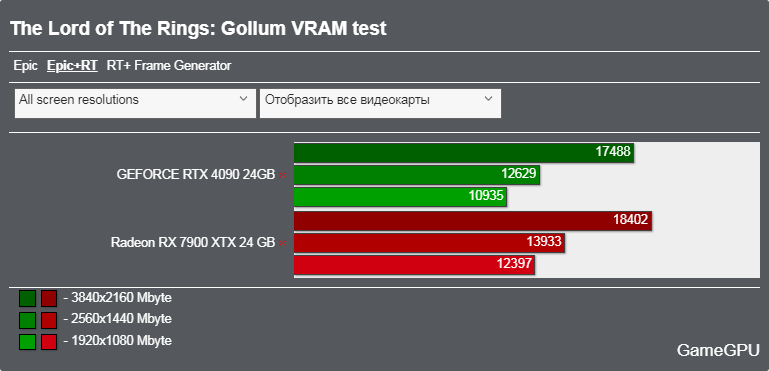The image size is (769, 371).
Task: Expand the Отобразить все видеокарты dropdown
Action: [381, 103]
